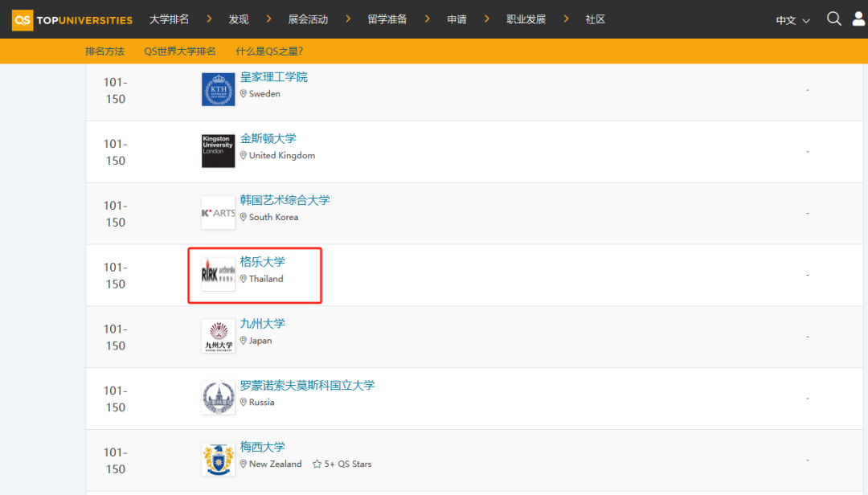Click the New Zealand location text
This screenshot has width=868, height=495.
(275, 464)
